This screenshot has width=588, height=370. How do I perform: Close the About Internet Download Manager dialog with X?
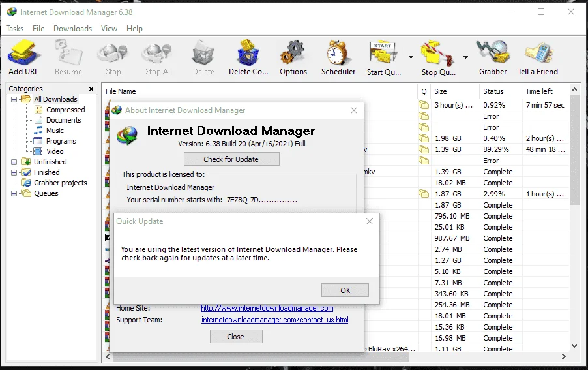point(353,110)
